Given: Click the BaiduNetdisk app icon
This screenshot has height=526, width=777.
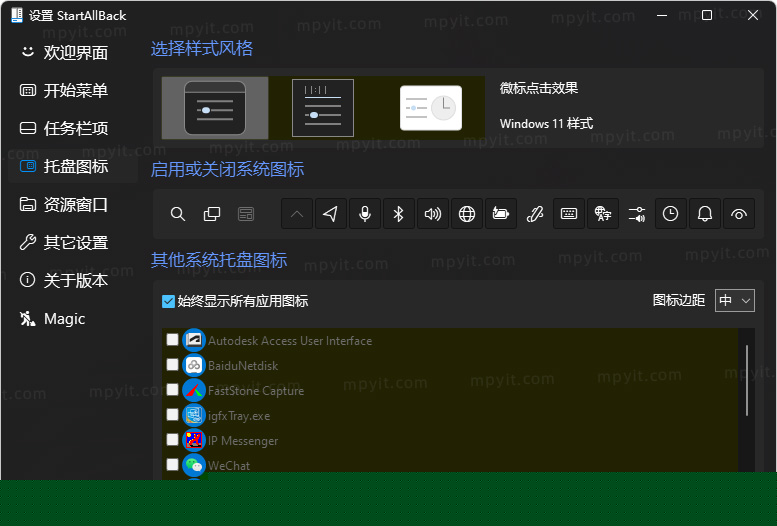Looking at the screenshot, I should [x=194, y=365].
